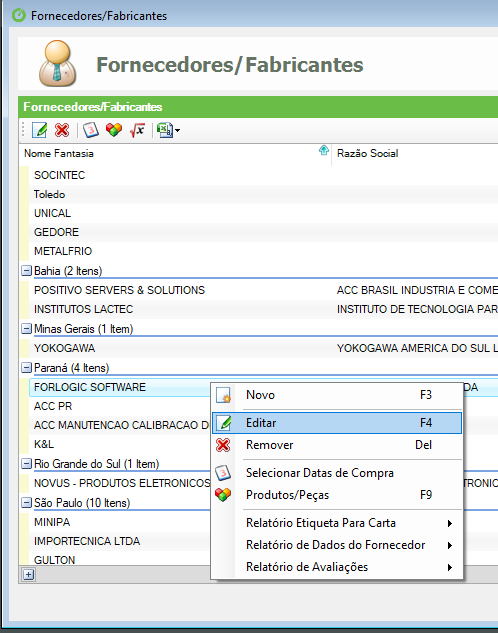Click the edit pencil toolbar icon
Viewport: 498px width, 633px height.
coord(40,130)
